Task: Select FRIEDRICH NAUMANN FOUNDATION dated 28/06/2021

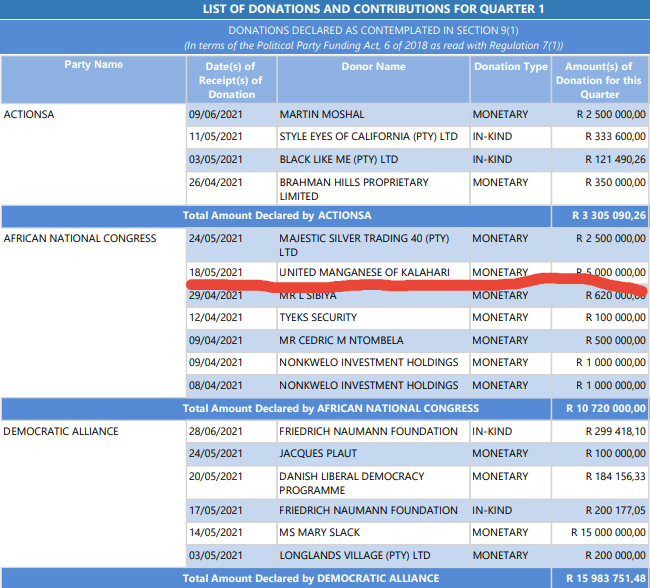Action: coord(368,431)
